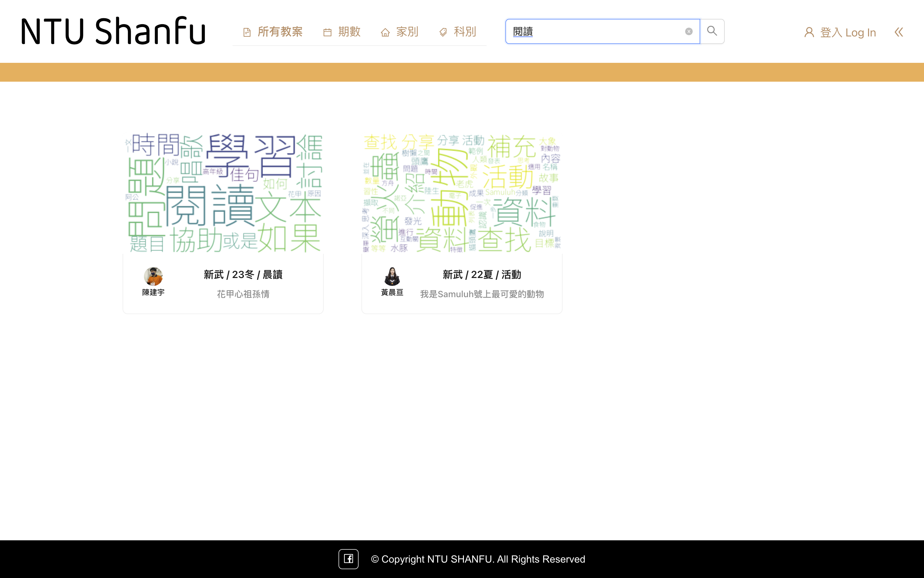The image size is (924, 578).
Task: Open the 科別 menu
Action: [x=465, y=31]
